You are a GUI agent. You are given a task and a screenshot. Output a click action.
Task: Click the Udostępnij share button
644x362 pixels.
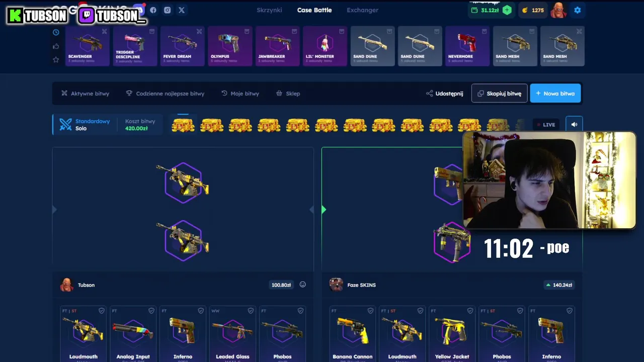444,94
